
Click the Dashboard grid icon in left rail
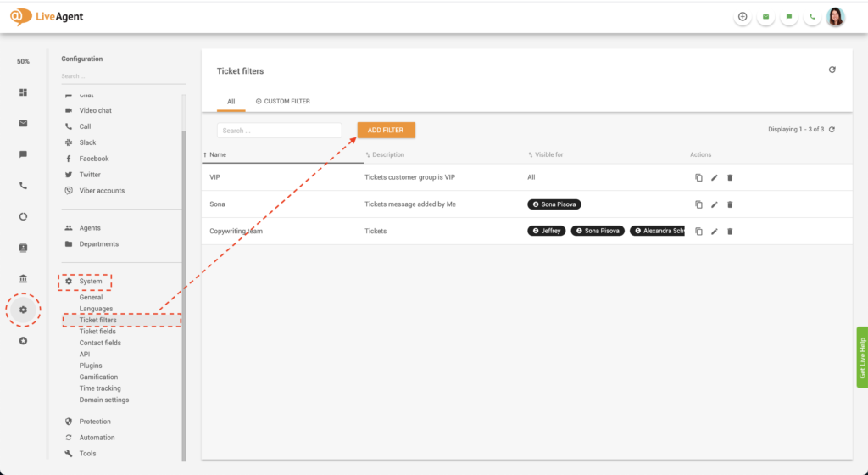pyautogui.click(x=24, y=92)
